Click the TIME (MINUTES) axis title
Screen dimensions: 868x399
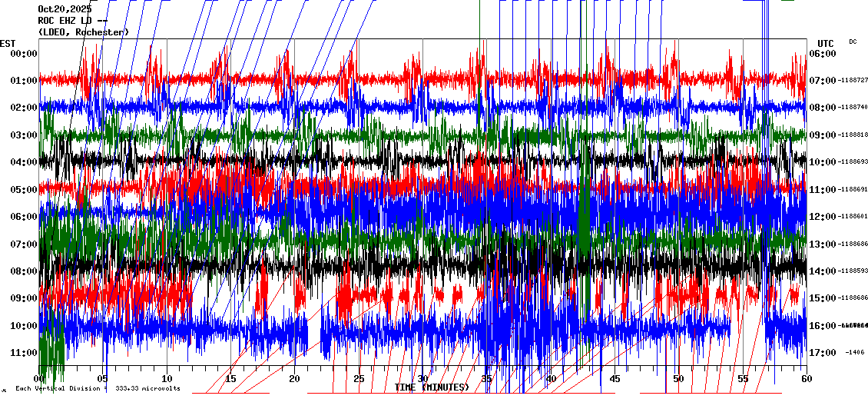pyautogui.click(x=432, y=387)
